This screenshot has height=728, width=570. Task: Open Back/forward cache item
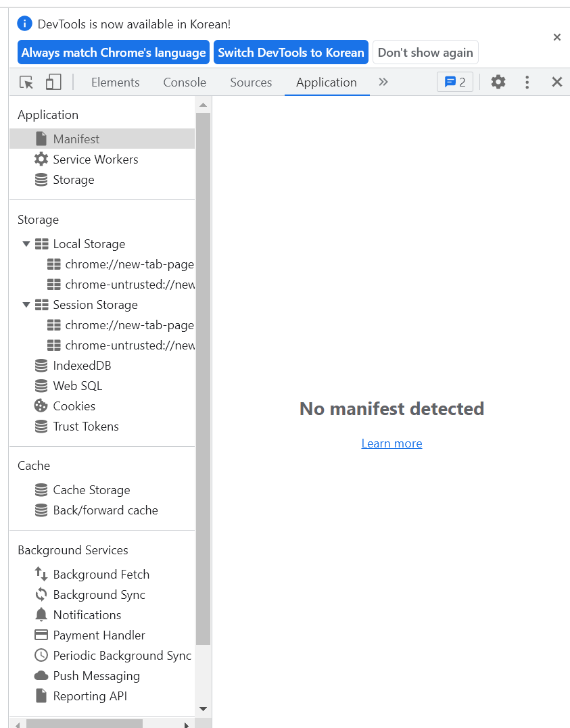102,510
